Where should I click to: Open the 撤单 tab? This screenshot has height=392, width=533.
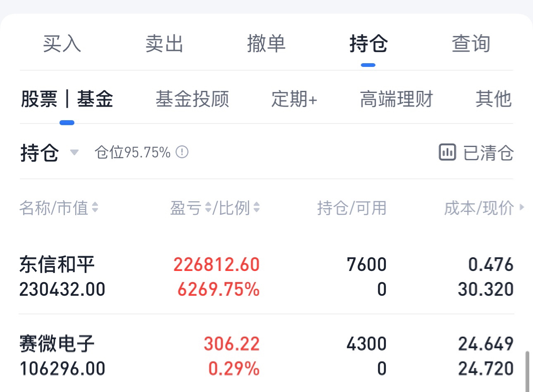pyautogui.click(x=266, y=44)
